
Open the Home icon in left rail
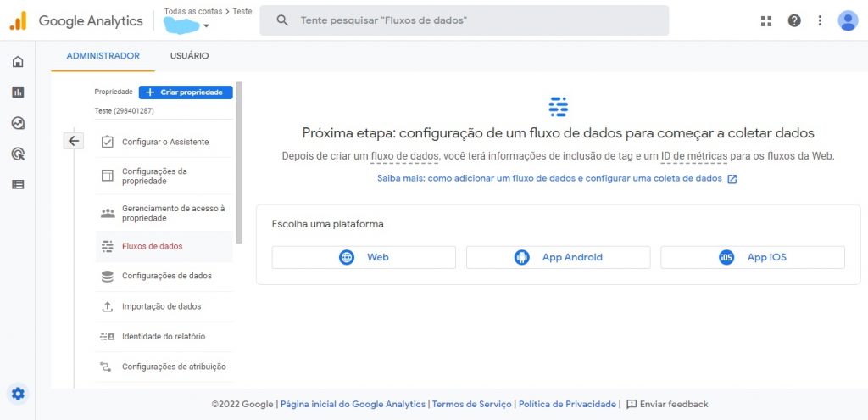[18, 61]
